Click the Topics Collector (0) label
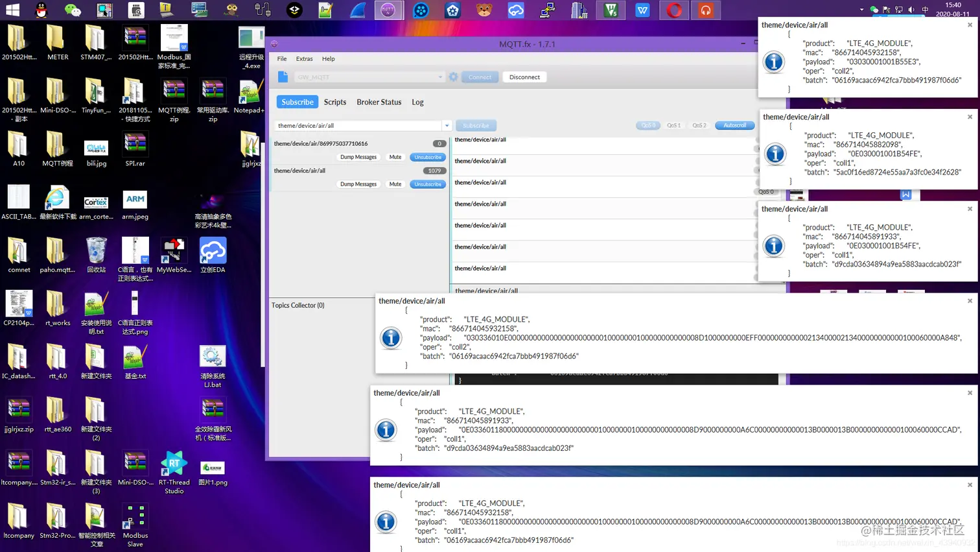The image size is (980, 552). 298,305
